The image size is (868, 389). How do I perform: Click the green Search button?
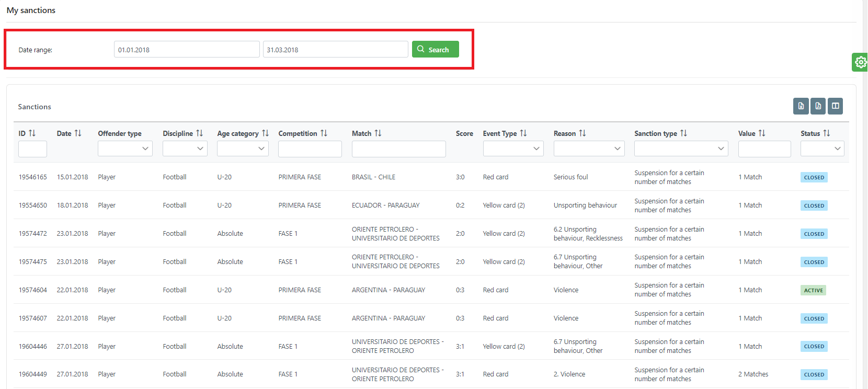[435, 49]
